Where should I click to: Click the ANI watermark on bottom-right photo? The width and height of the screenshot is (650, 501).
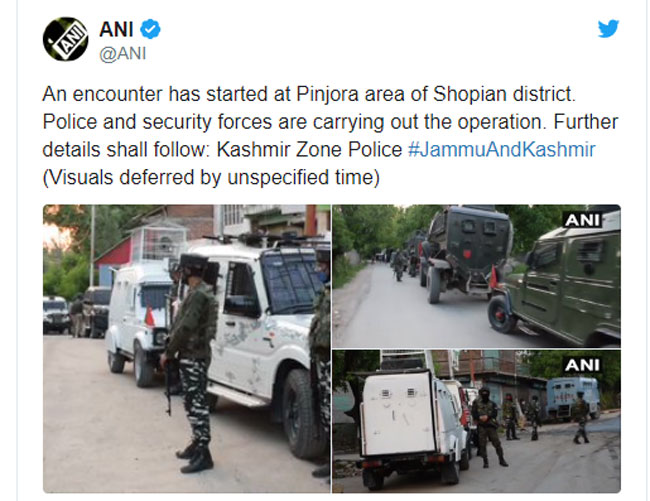pyautogui.click(x=582, y=365)
